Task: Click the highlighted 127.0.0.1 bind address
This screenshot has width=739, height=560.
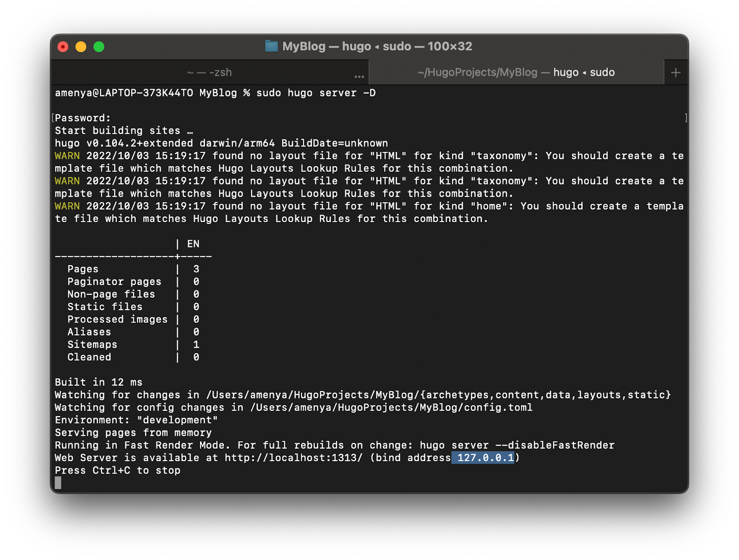Action: [x=485, y=458]
